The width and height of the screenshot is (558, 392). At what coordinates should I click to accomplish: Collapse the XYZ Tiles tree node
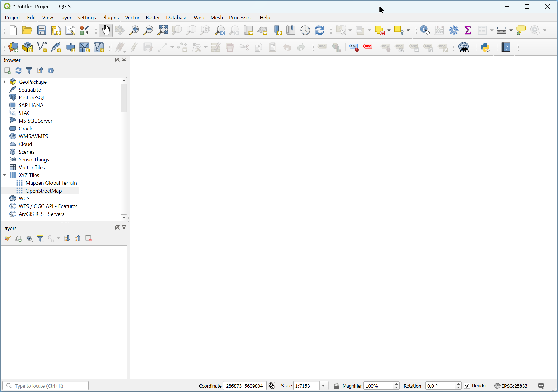click(x=5, y=175)
